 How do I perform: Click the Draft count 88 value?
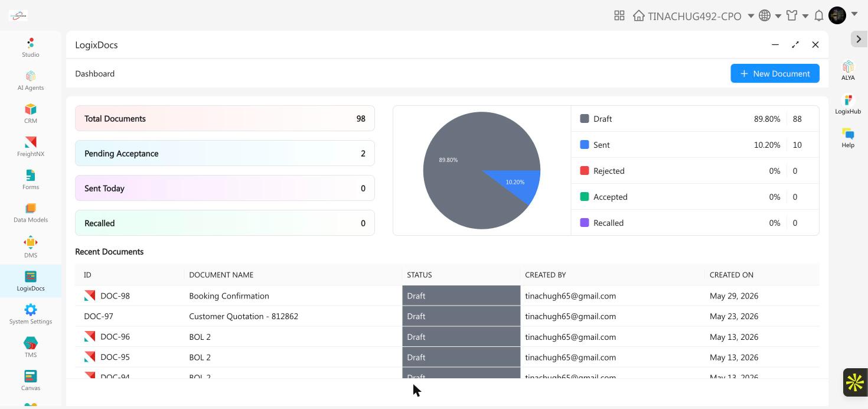point(797,118)
